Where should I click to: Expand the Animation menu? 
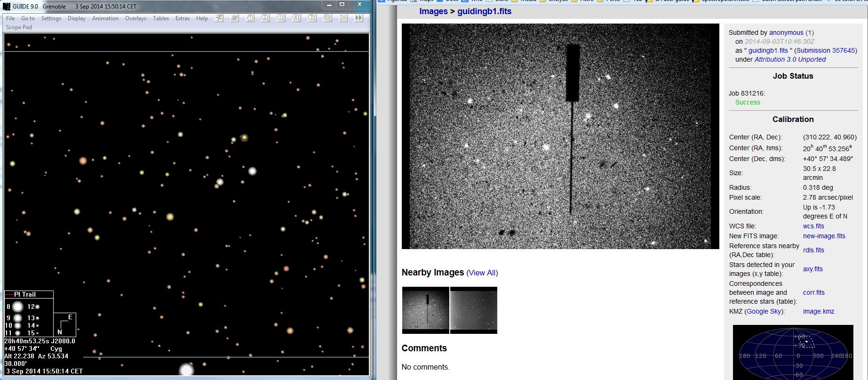[x=105, y=18]
